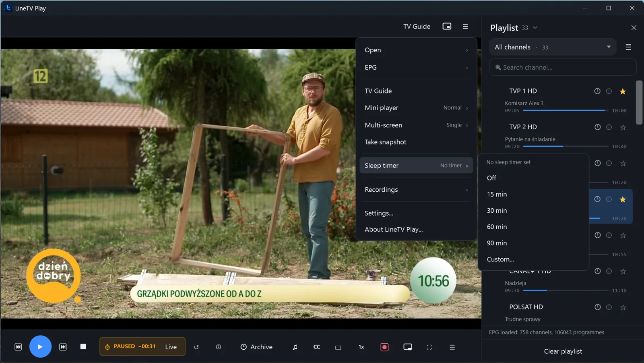Screen dimensions: 644x363
Task: Expand the Mini player submenu
Action: click(416, 108)
